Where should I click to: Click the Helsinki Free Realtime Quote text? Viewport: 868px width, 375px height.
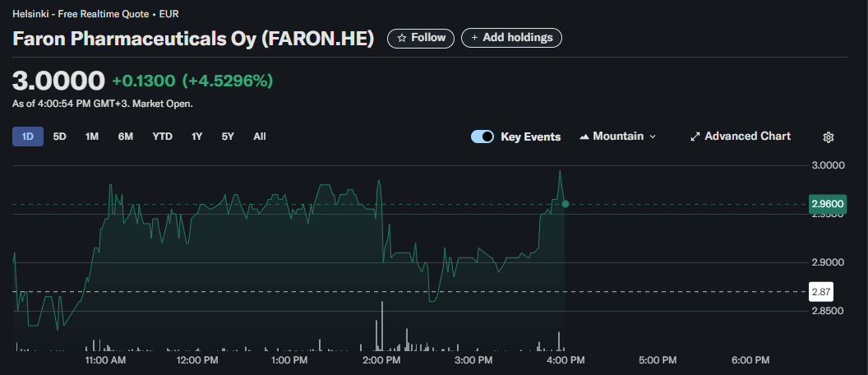[x=95, y=14]
